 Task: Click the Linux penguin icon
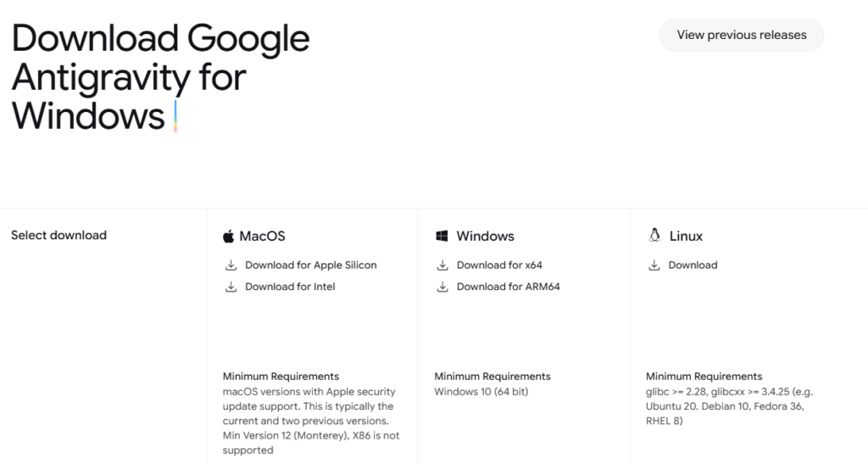coord(654,236)
